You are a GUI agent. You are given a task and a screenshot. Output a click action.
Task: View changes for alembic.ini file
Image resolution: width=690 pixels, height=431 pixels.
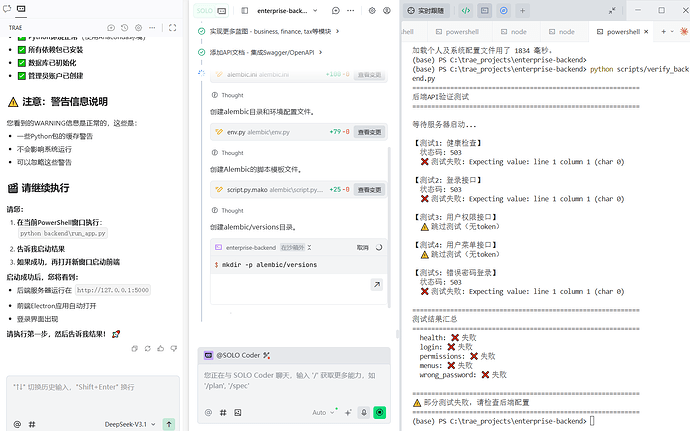pyautogui.click(x=369, y=75)
